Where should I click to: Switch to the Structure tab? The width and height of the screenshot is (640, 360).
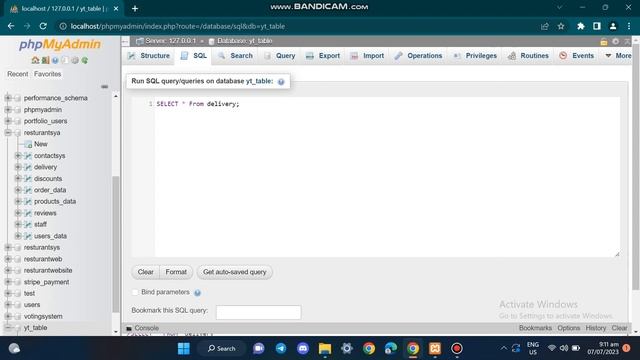click(x=149, y=56)
